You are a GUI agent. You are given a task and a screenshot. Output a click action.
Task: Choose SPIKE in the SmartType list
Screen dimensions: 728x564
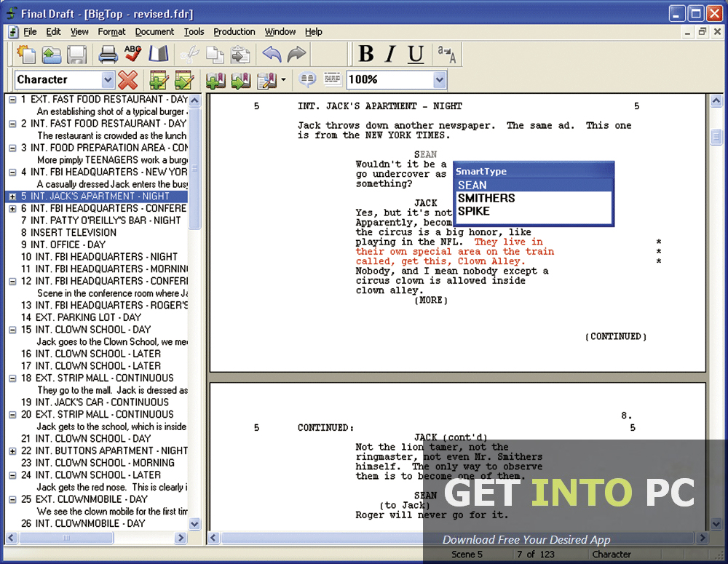pos(533,211)
